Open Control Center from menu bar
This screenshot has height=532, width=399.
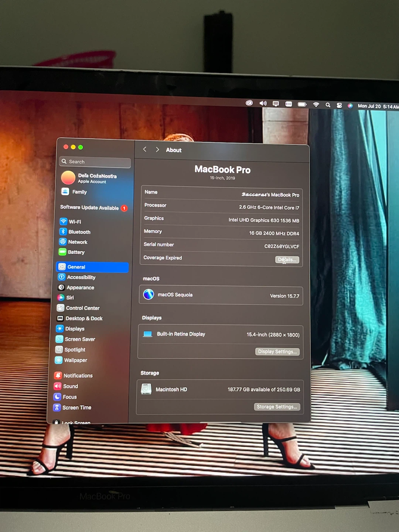coord(339,105)
